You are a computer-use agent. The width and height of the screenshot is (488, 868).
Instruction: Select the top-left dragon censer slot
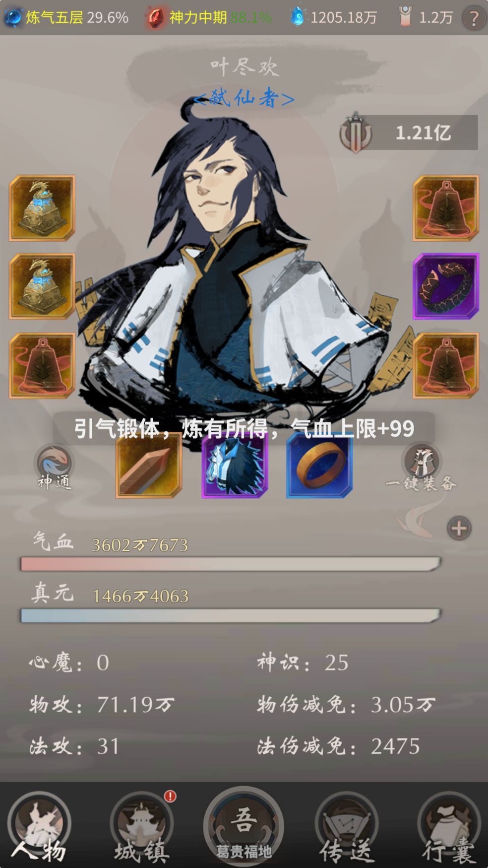(42, 208)
